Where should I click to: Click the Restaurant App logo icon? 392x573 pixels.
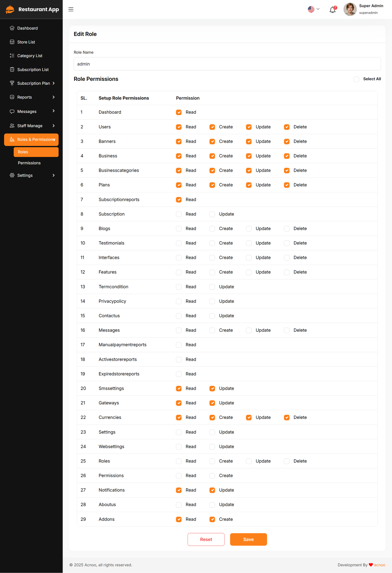(10, 9)
